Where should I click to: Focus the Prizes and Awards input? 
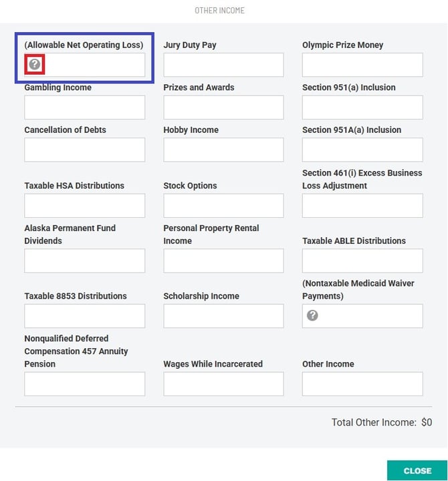click(x=223, y=108)
